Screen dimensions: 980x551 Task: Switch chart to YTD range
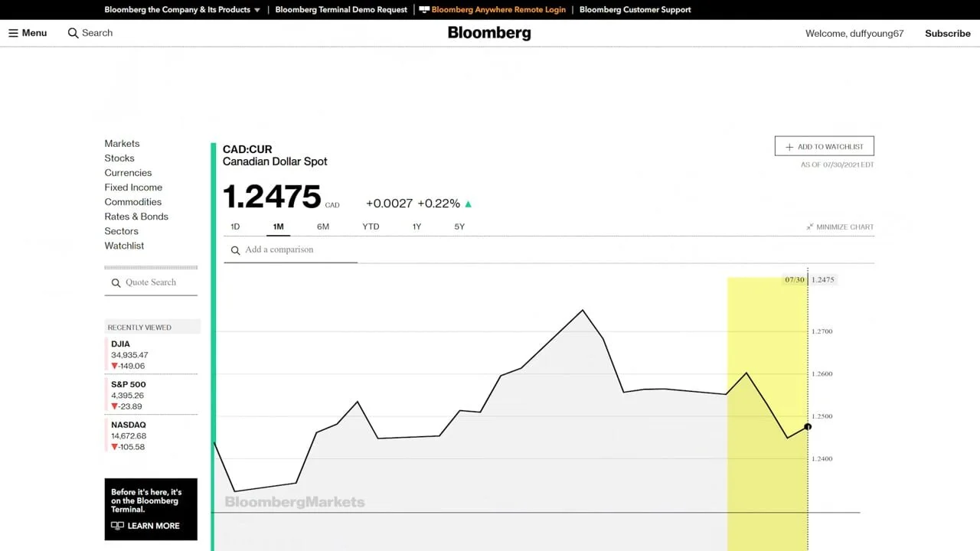pos(371,227)
